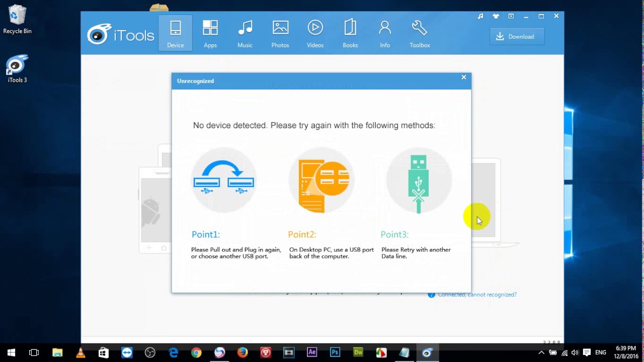Show hidden system tray icons
This screenshot has width=644, height=362.
pyautogui.click(x=541, y=352)
